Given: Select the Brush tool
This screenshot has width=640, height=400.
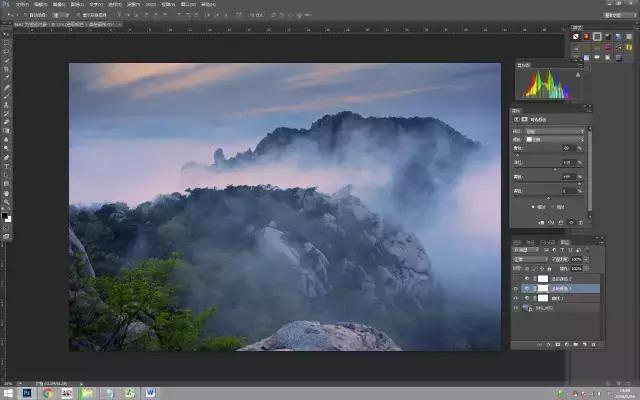Looking at the screenshot, I should [x=6, y=96].
